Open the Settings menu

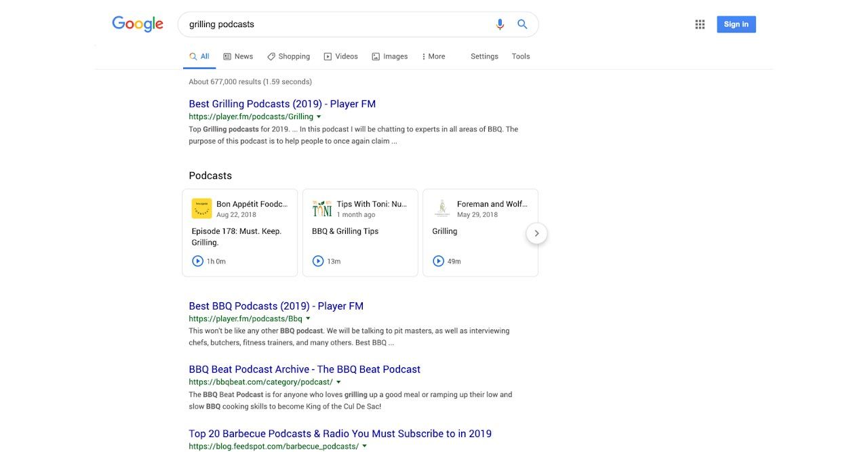tap(484, 56)
